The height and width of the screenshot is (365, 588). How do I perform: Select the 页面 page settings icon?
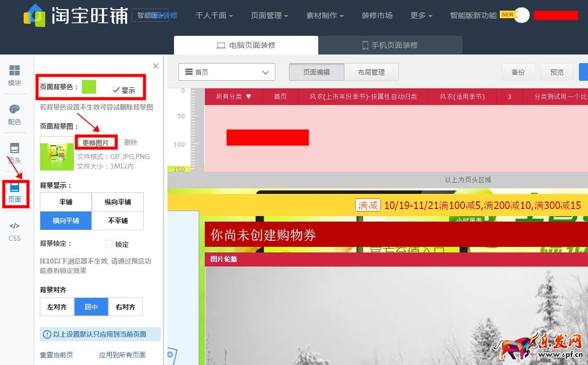15,192
